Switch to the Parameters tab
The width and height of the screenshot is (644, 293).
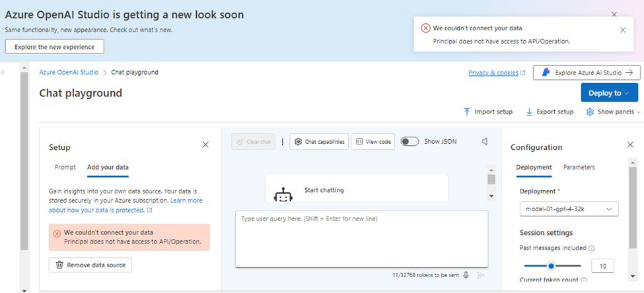(579, 168)
